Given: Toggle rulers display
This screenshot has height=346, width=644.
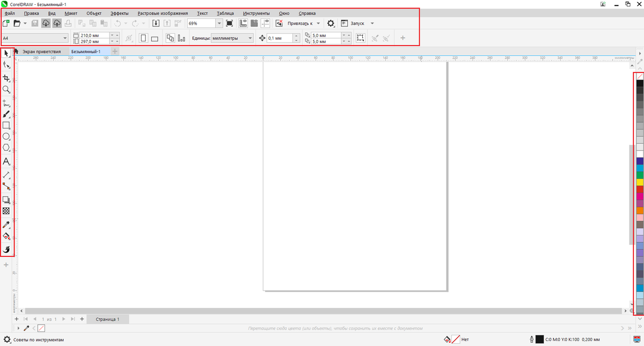Looking at the screenshot, I should pos(243,23).
